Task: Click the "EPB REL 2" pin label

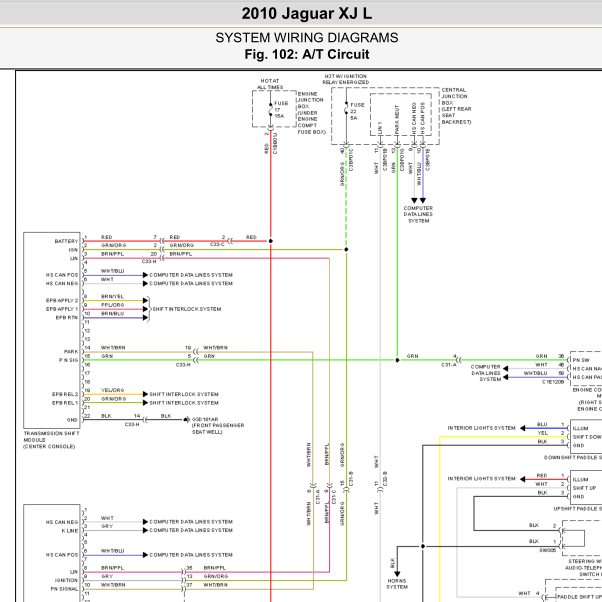Action: (65, 394)
